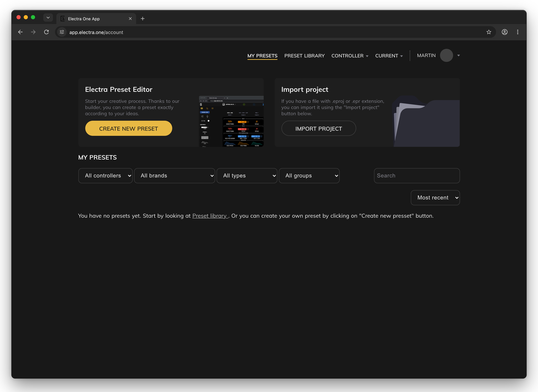The width and height of the screenshot is (538, 392).
Task: Click the MY PRESETS section heading
Action: point(97,157)
